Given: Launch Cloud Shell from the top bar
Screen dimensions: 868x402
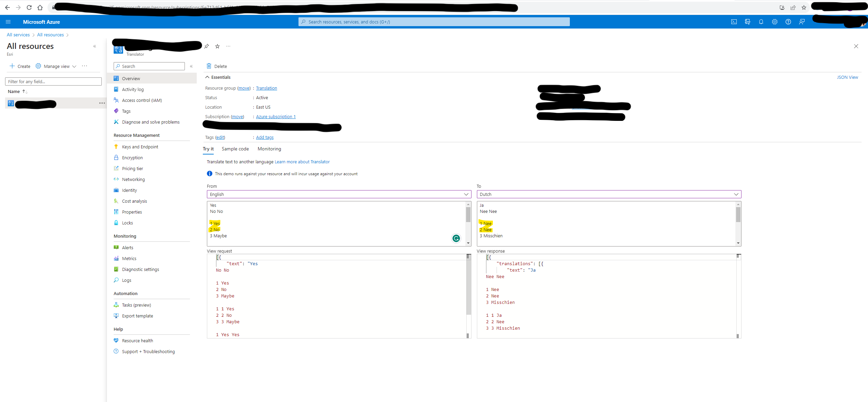Looking at the screenshot, I should pos(734,22).
